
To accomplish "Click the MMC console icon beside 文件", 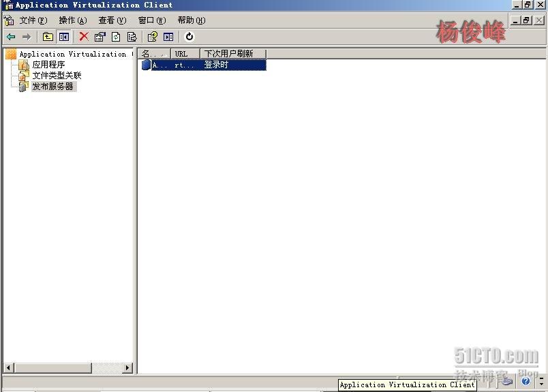I will 9,20.
